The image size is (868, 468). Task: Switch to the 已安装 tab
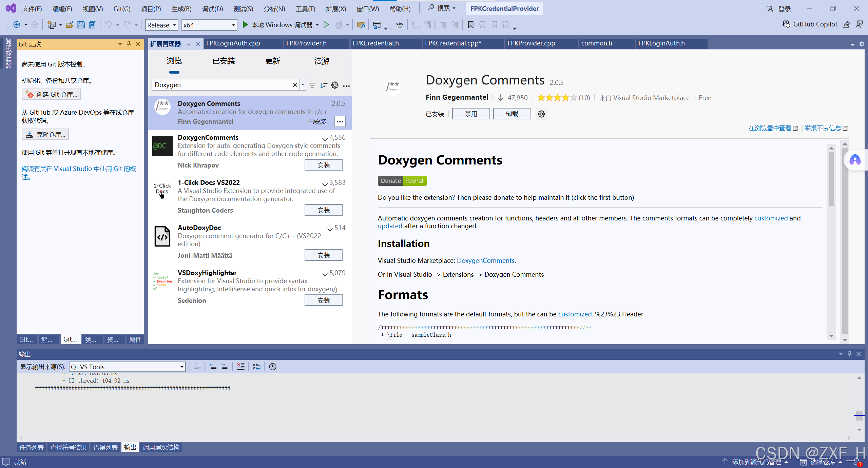tap(224, 61)
